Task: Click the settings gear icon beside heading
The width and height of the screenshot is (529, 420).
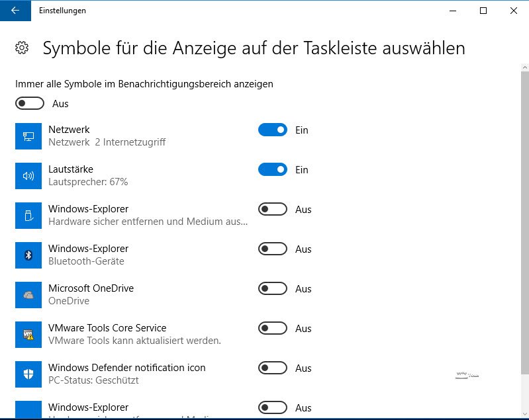Action: (22, 48)
